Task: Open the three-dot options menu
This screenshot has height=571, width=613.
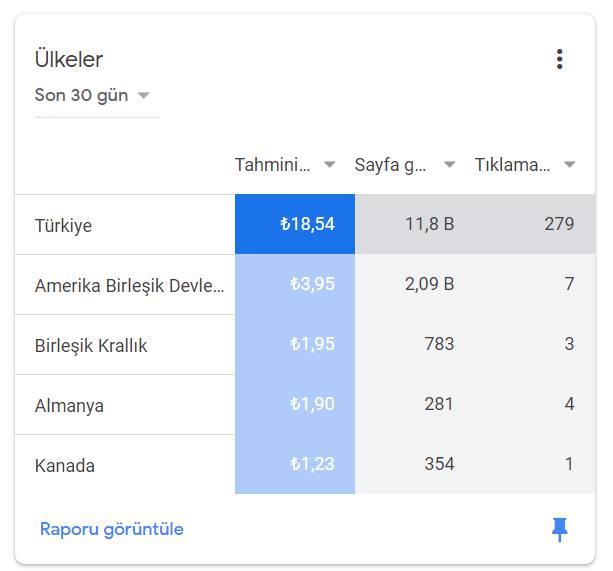Action: [x=559, y=59]
